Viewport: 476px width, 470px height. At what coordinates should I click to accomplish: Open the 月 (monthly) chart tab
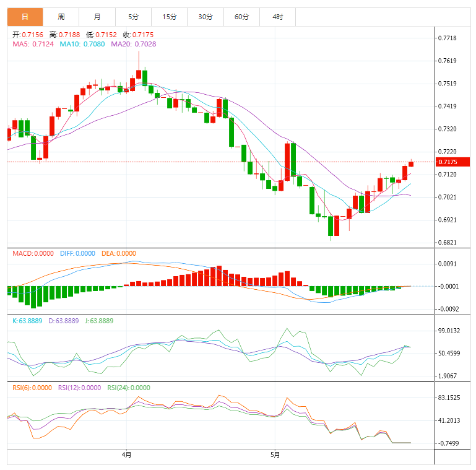[x=97, y=17]
